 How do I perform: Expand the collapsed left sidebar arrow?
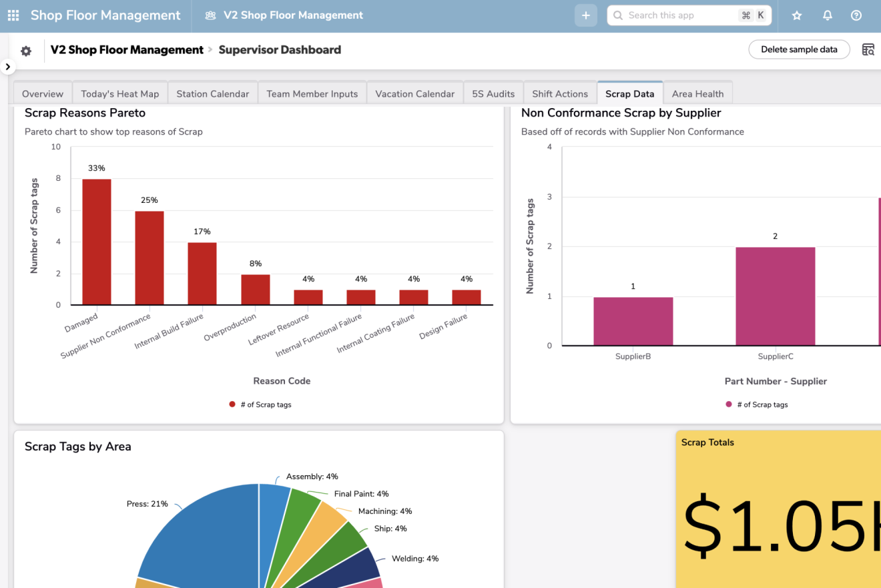tap(7, 67)
